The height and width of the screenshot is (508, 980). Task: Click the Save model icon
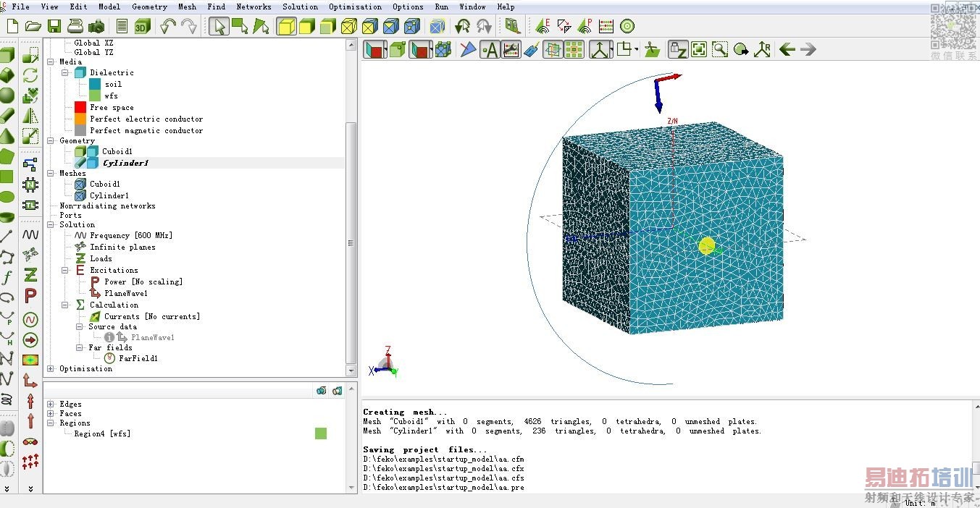pos(54,27)
